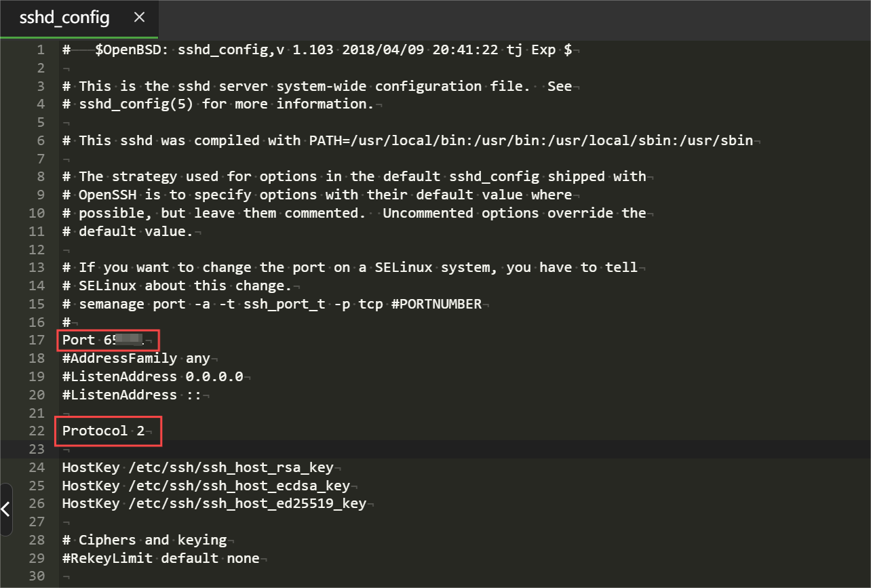Place cursor on the Protocol 2 line

[103, 431]
